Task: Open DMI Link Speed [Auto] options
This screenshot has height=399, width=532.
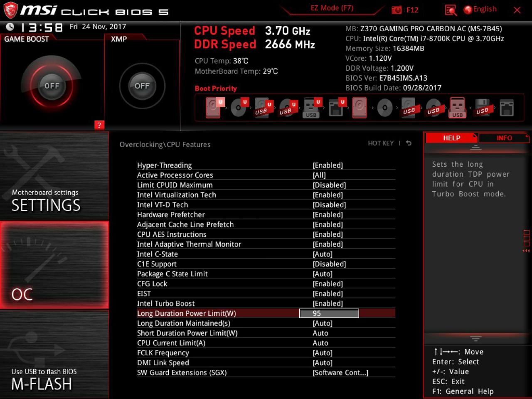Action: [323, 363]
